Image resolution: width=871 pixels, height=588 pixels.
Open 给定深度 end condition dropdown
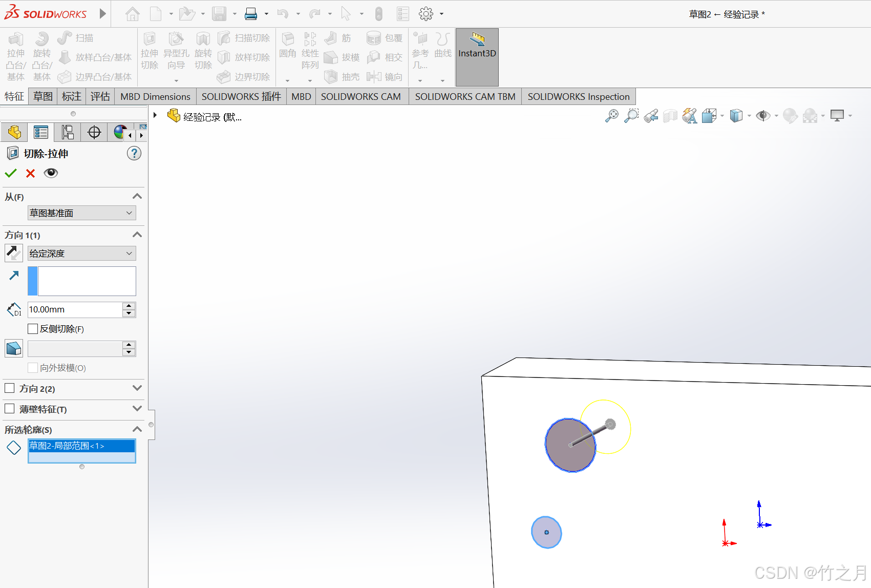[82, 253]
